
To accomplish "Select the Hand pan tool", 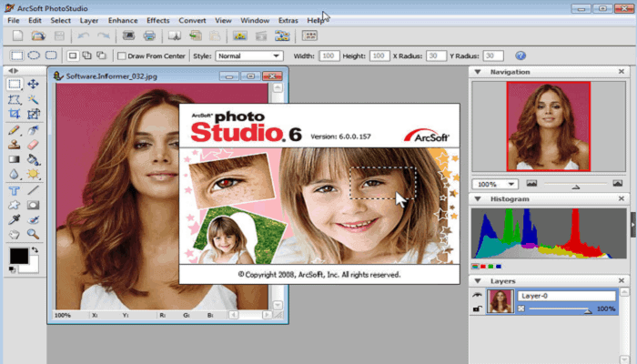I will [x=15, y=235].
